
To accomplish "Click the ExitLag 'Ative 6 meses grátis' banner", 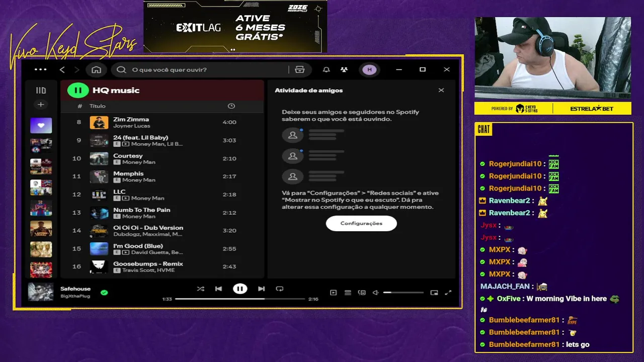I will coord(235,27).
